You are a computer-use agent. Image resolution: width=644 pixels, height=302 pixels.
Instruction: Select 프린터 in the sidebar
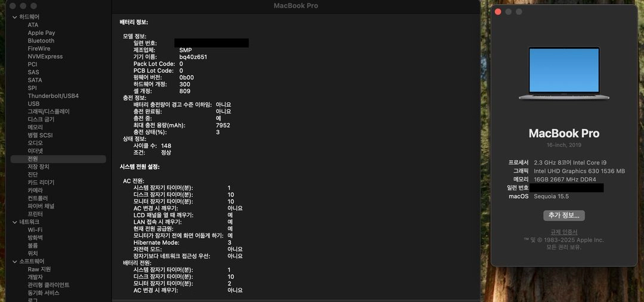[35, 214]
